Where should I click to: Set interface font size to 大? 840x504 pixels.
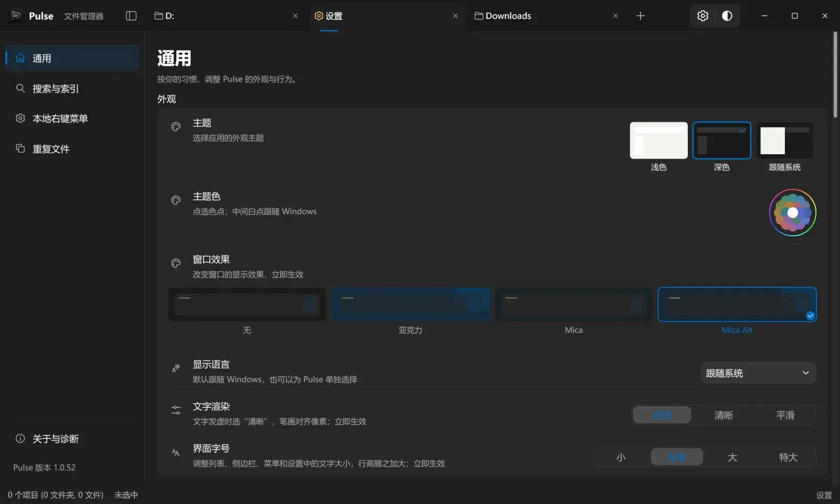[732, 457]
